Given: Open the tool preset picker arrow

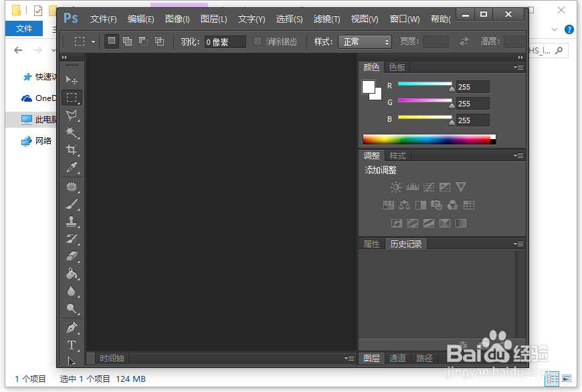Looking at the screenshot, I should (93, 42).
